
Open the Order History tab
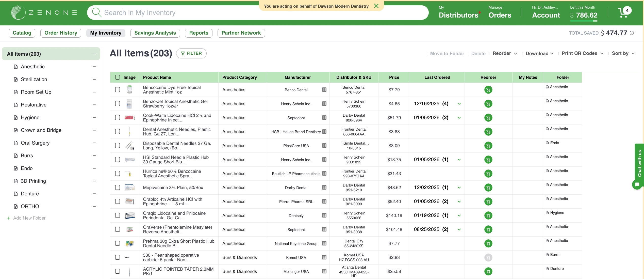point(61,33)
